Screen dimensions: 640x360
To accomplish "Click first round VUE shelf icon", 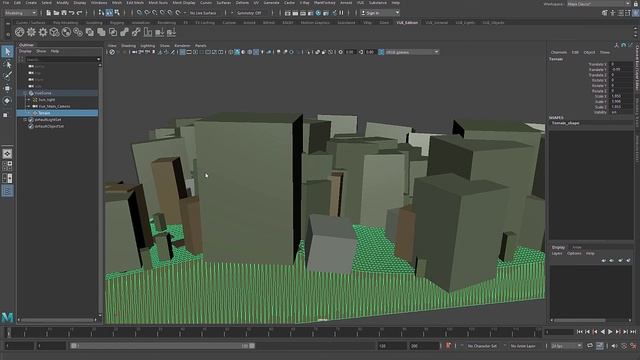I will [x=20, y=32].
